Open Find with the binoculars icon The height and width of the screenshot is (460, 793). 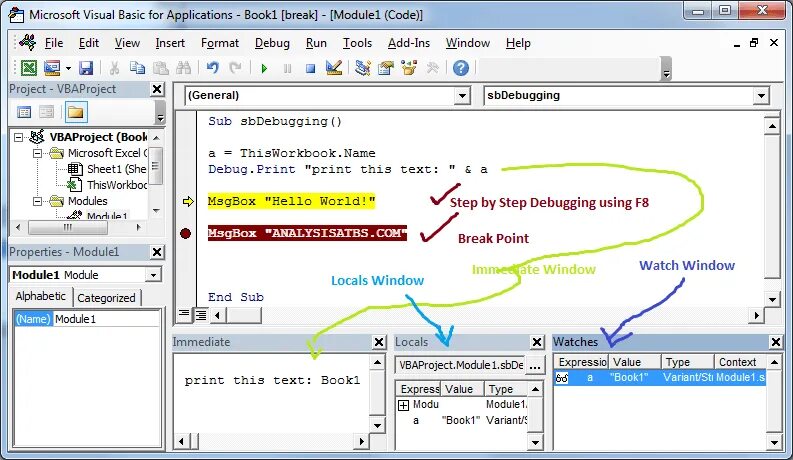183,68
